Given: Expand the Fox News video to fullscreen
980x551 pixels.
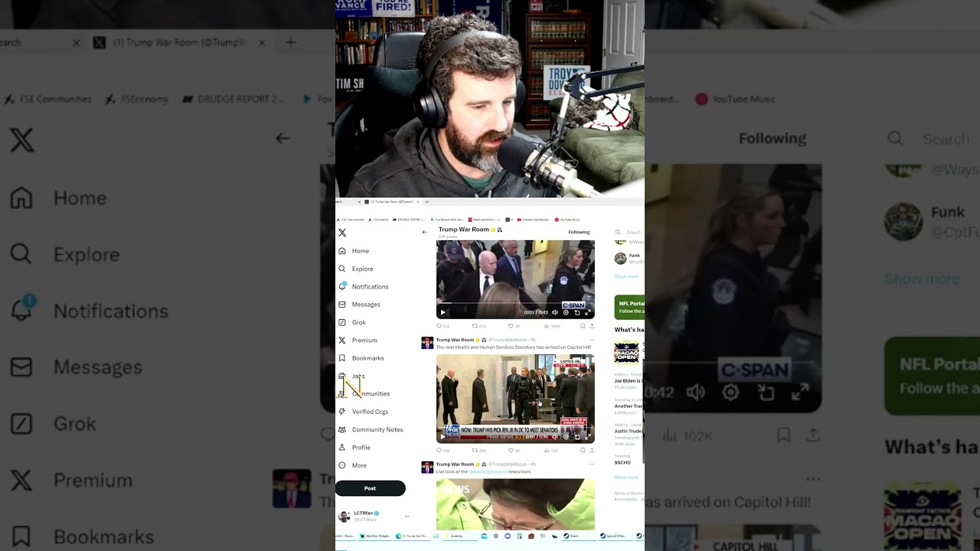Looking at the screenshot, I should (587, 437).
